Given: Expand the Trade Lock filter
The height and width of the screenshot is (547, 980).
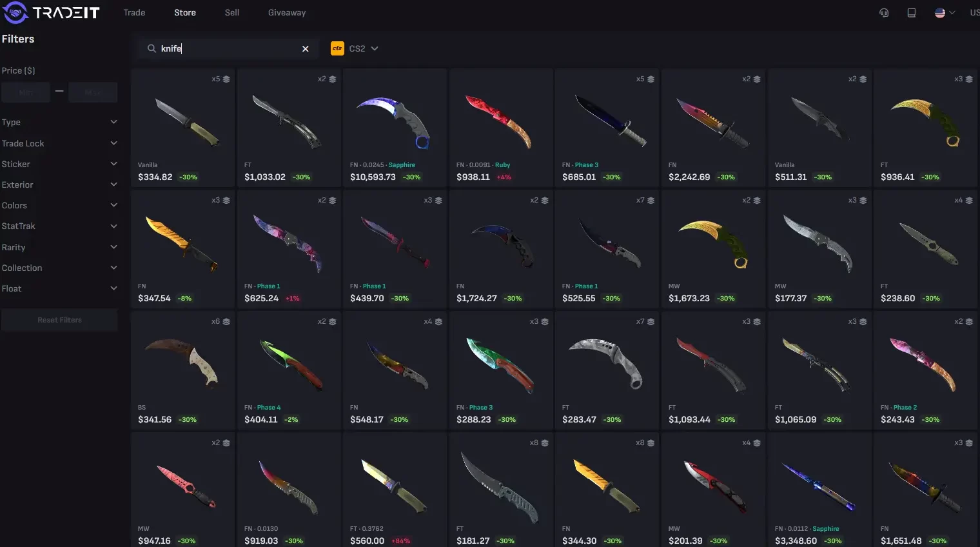Looking at the screenshot, I should pyautogui.click(x=59, y=143).
